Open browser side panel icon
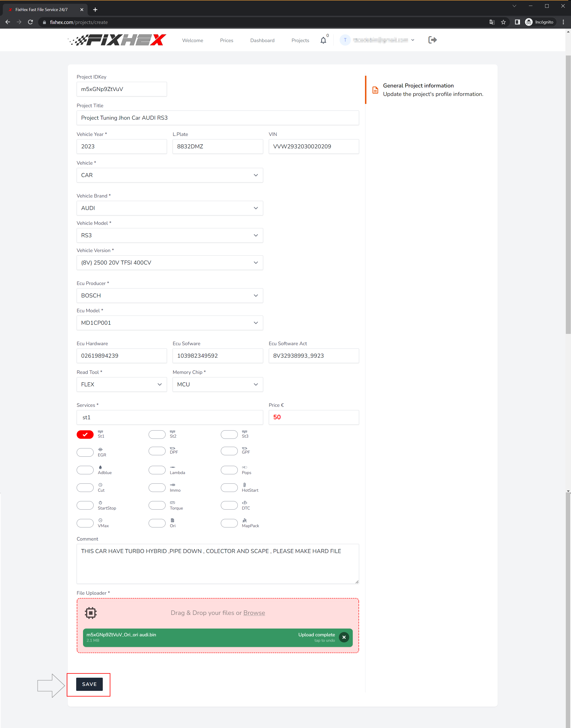Screen dimensions: 571x728 [x=517, y=22]
